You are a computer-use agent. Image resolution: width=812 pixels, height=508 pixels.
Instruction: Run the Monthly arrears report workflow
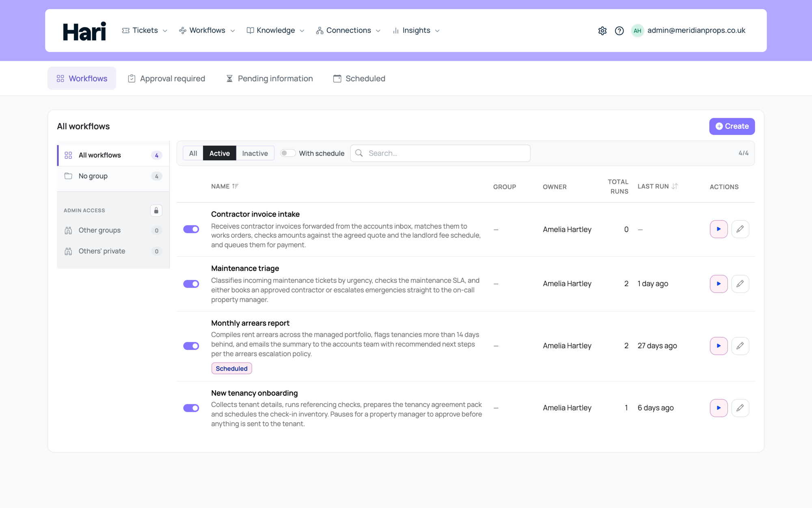click(719, 346)
